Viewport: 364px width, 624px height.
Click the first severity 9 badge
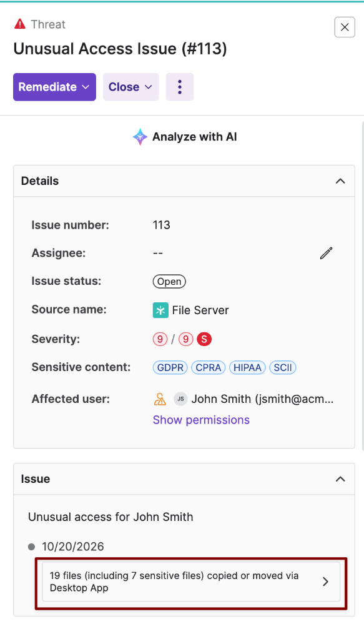point(160,339)
